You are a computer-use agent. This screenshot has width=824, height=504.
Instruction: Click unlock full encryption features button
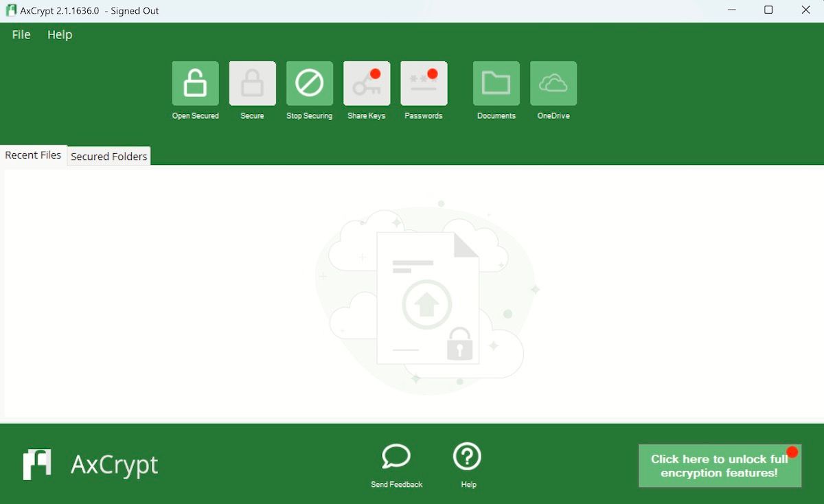(720, 466)
